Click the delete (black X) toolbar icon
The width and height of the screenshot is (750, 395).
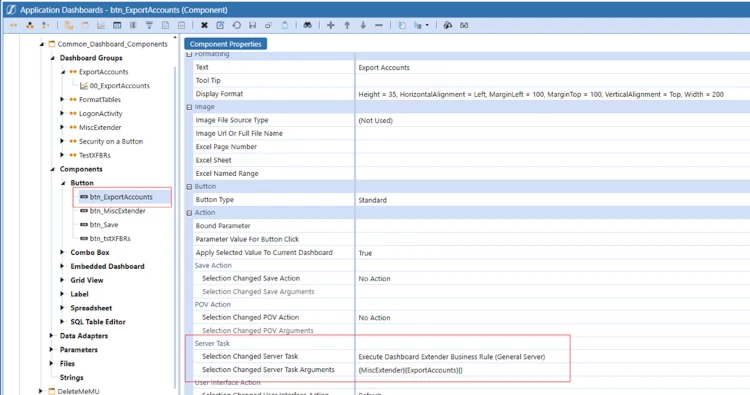click(204, 25)
